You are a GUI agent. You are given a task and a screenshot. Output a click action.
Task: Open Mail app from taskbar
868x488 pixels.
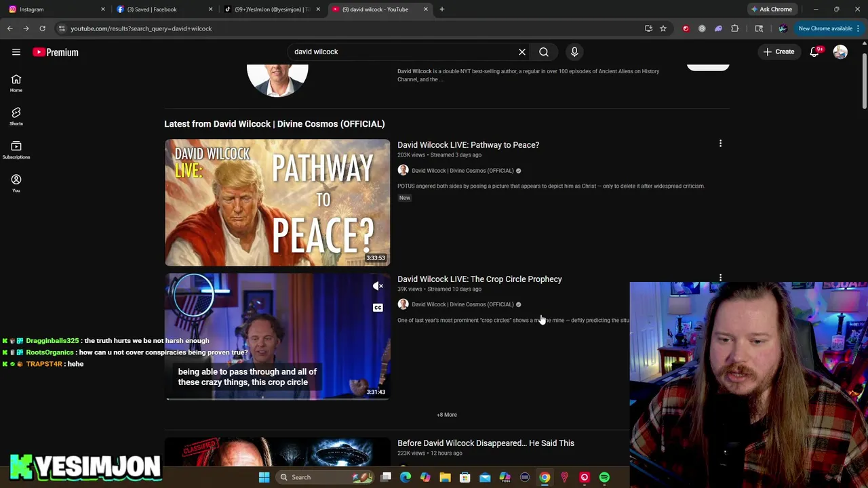485,477
